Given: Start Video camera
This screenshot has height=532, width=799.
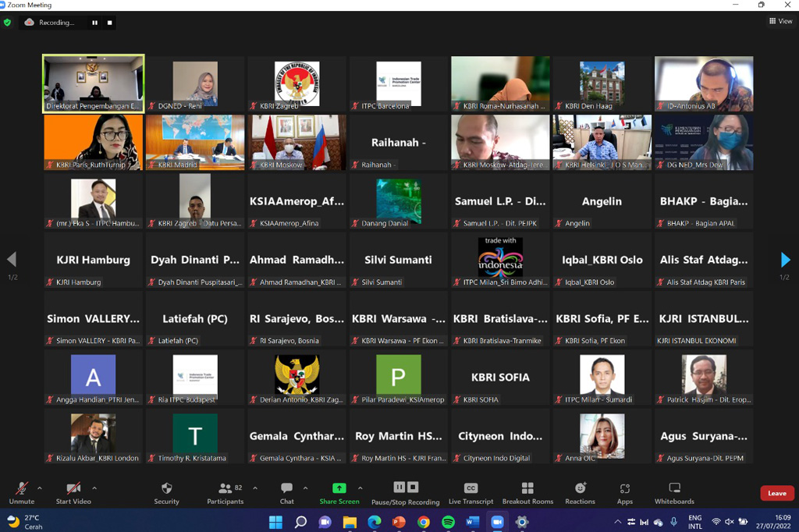Looking at the screenshot, I should (73, 492).
